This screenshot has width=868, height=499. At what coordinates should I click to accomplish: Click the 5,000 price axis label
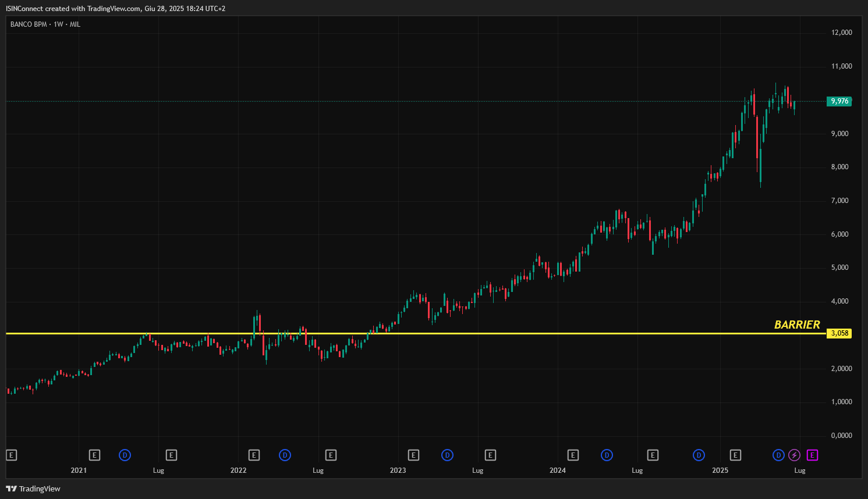tap(840, 268)
